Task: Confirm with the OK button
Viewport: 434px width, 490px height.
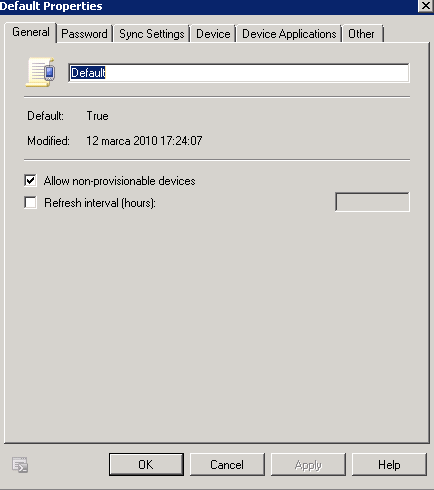Action: point(146,464)
